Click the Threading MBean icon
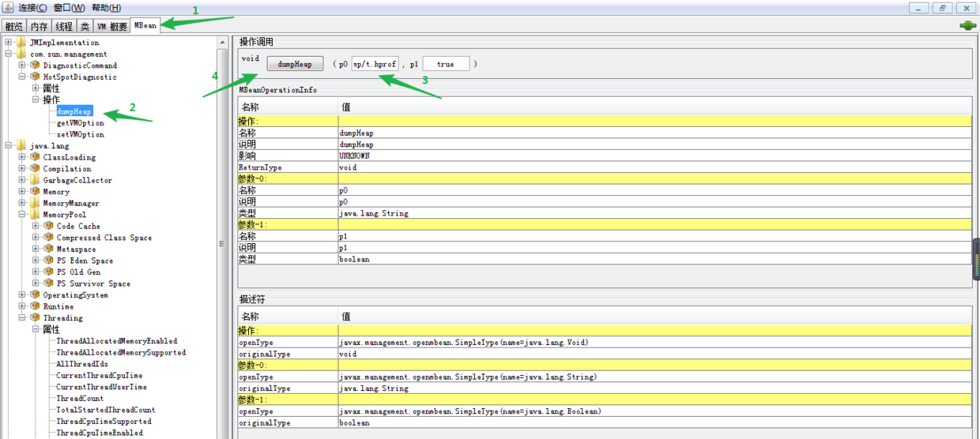Image resolution: width=980 pixels, height=439 pixels. coord(35,317)
